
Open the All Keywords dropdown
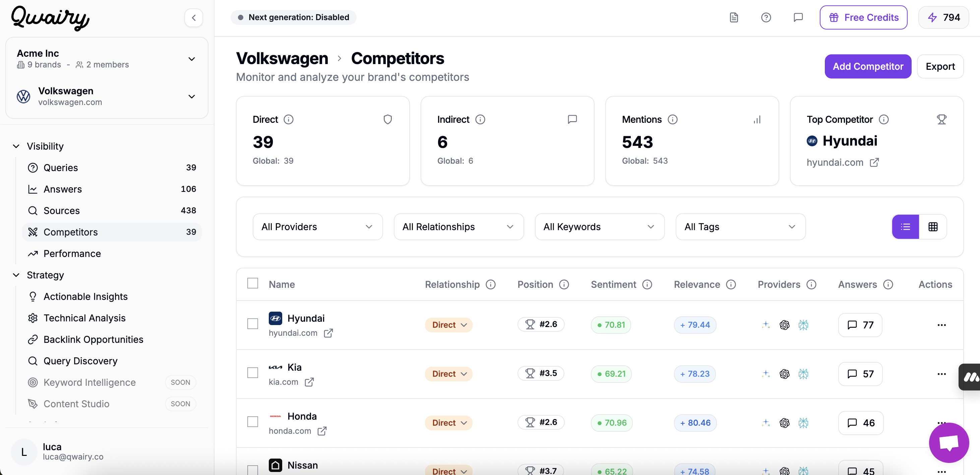(x=600, y=227)
